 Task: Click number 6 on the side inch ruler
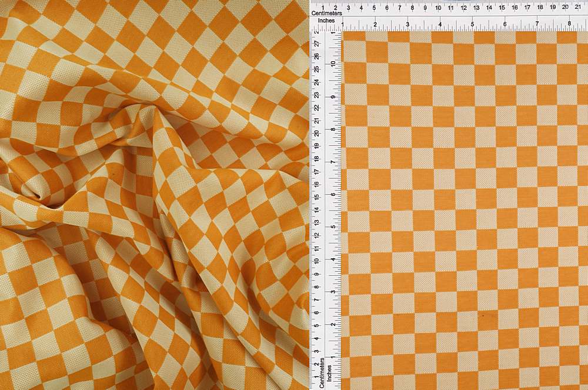(x=333, y=194)
